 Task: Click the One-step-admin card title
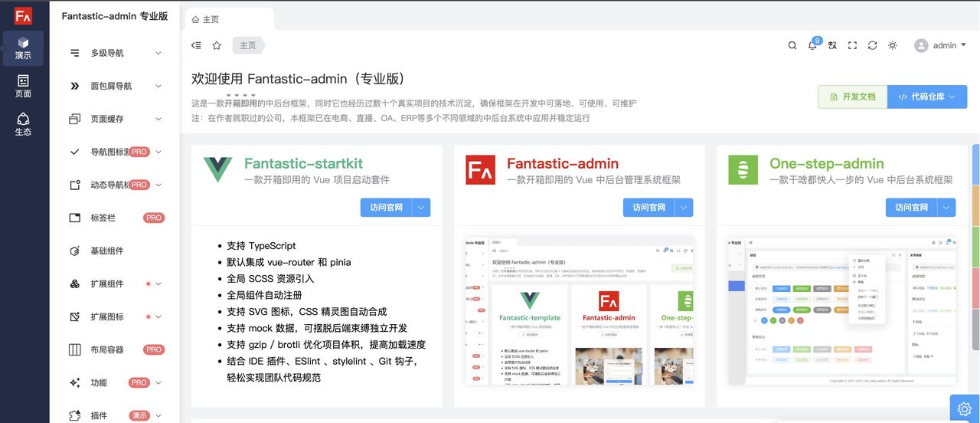pyautogui.click(x=827, y=163)
